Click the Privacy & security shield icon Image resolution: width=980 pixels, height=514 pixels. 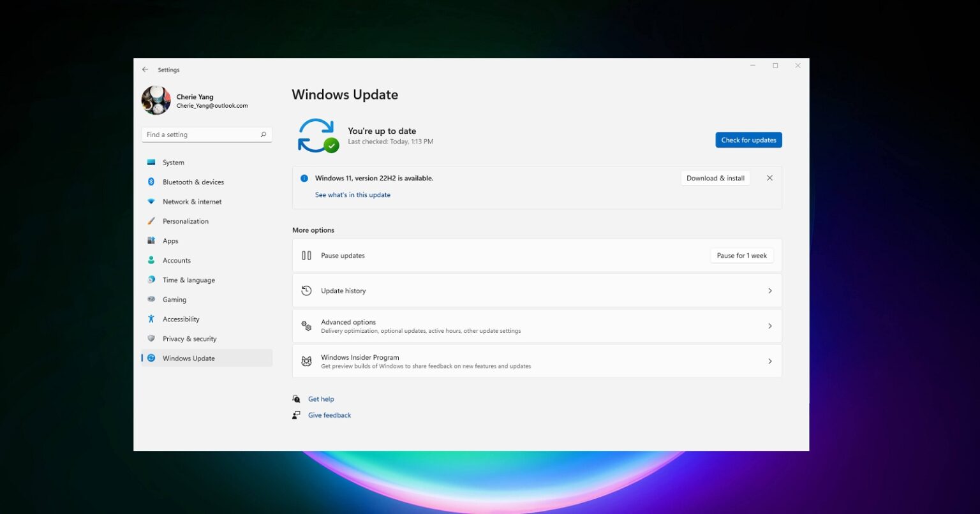coord(151,339)
